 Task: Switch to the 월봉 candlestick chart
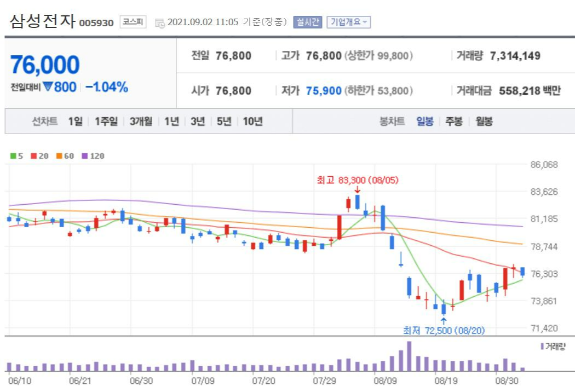point(484,121)
